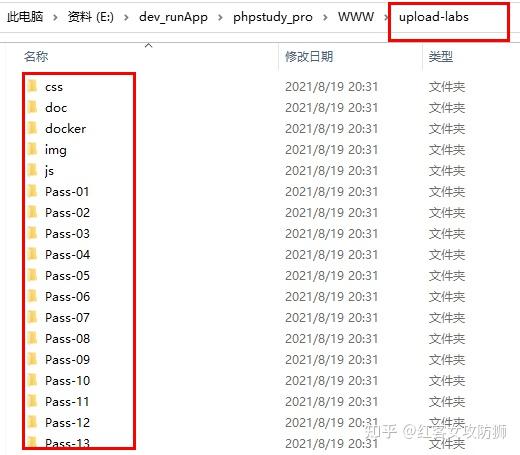The width and height of the screenshot is (520, 455).
Task: Select the Pass-07 folder name
Action: click(x=67, y=318)
